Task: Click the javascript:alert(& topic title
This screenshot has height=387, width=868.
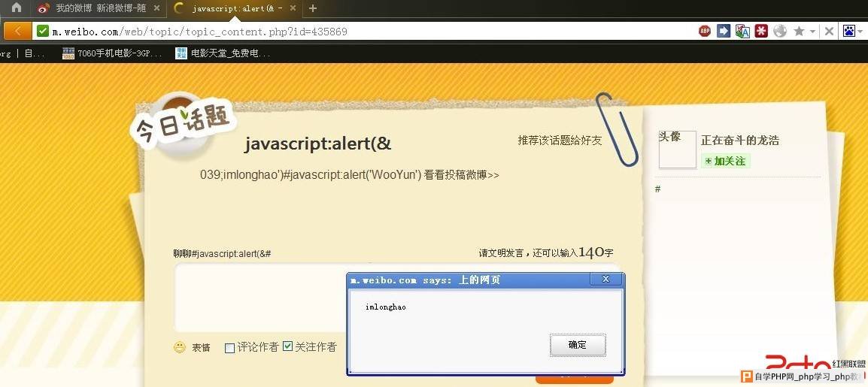Action: 317,144
